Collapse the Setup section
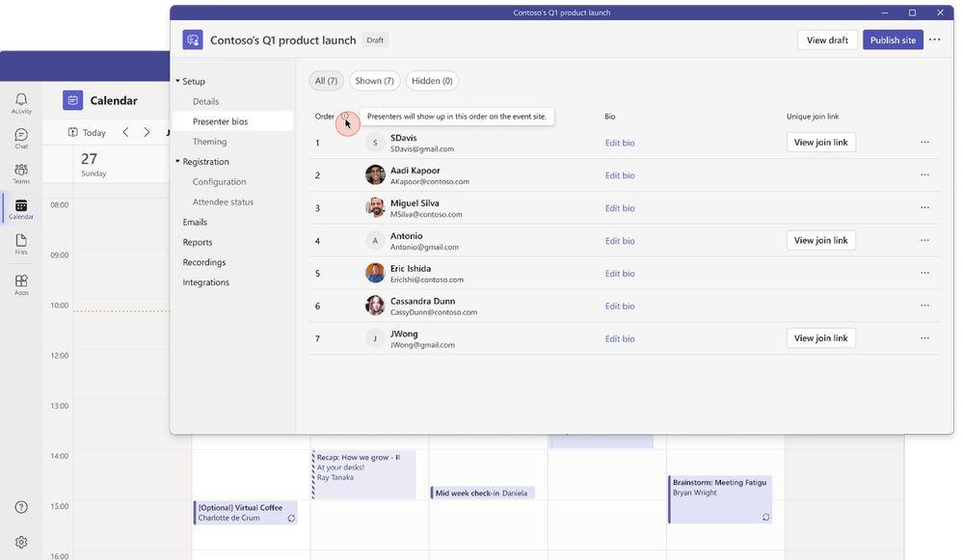 click(x=177, y=81)
